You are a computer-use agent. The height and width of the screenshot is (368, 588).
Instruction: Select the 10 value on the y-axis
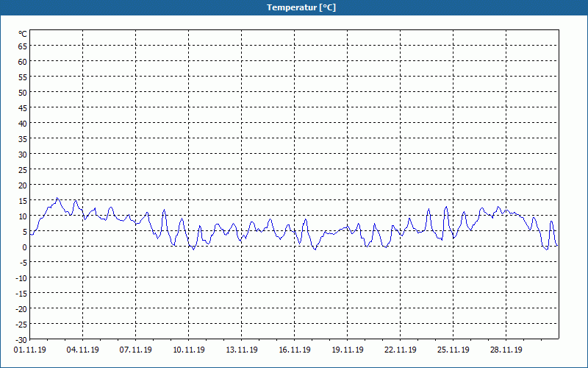click(23, 216)
